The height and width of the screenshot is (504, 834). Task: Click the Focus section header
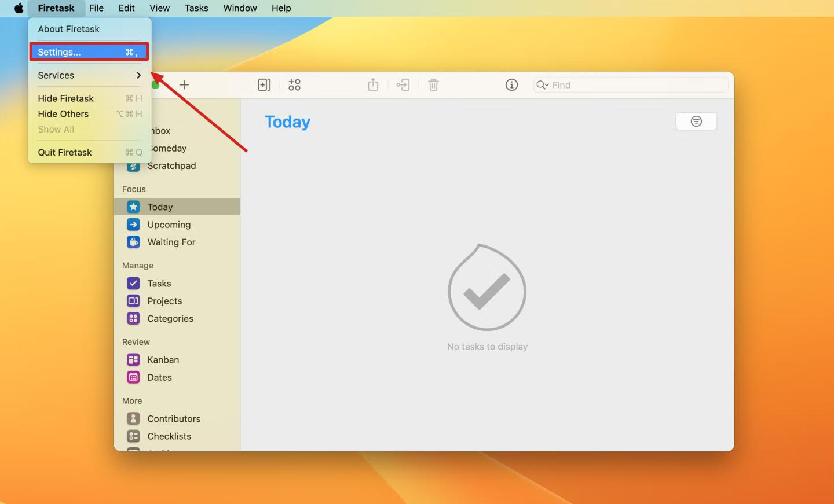click(134, 189)
